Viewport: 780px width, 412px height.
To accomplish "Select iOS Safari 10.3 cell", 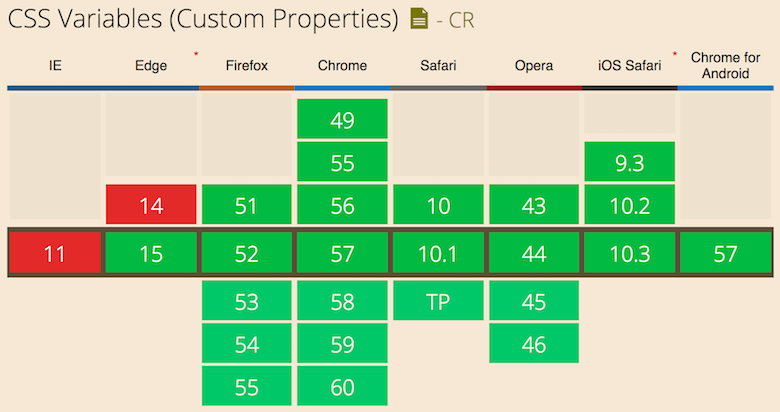I will coord(630,254).
